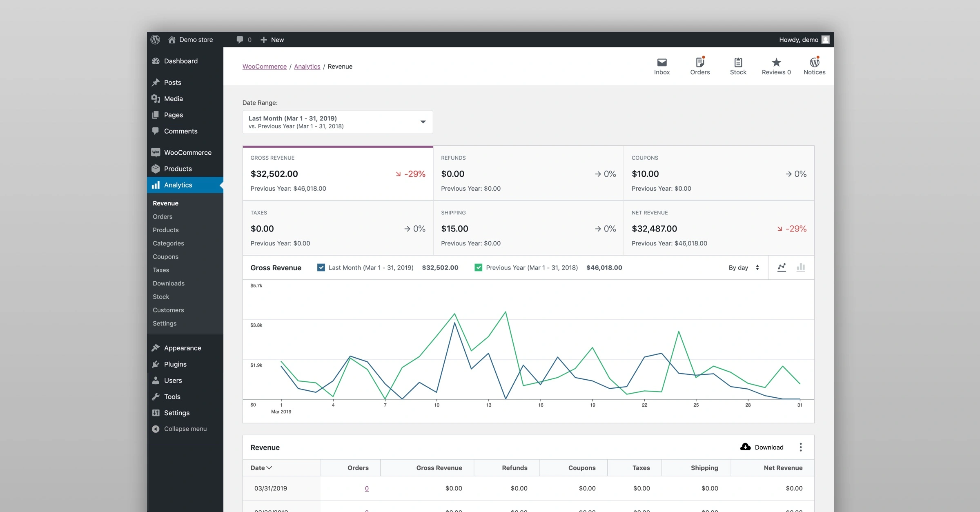
Task: Uncheck the Previous Year chart series
Action: coord(478,267)
